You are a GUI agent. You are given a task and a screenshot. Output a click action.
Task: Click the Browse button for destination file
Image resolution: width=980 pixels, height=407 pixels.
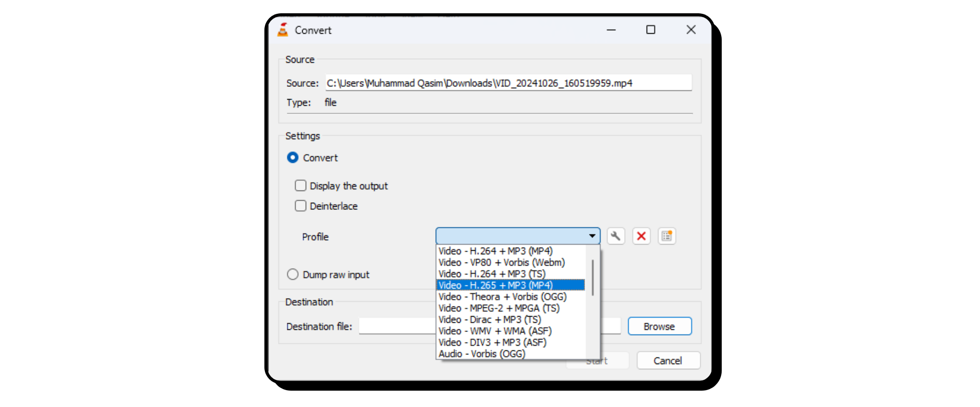click(659, 326)
